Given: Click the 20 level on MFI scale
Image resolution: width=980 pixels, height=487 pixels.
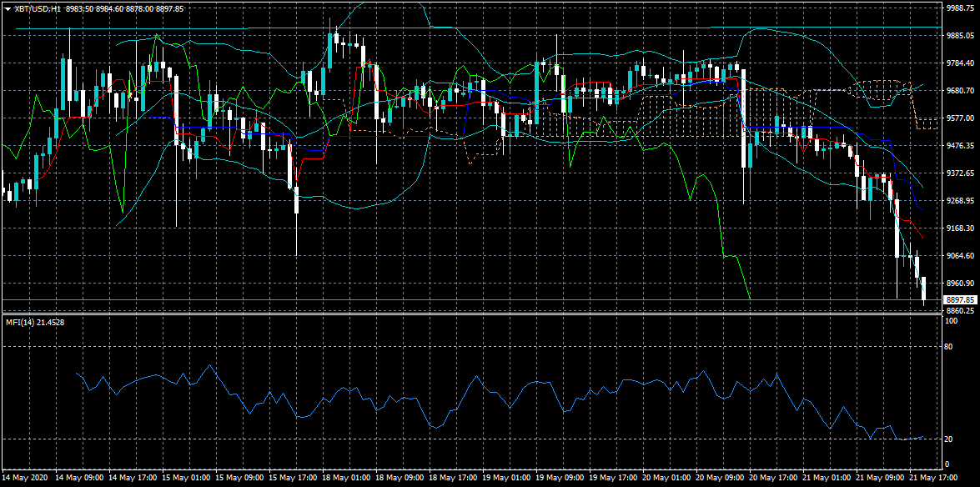Looking at the screenshot, I should tap(949, 439).
